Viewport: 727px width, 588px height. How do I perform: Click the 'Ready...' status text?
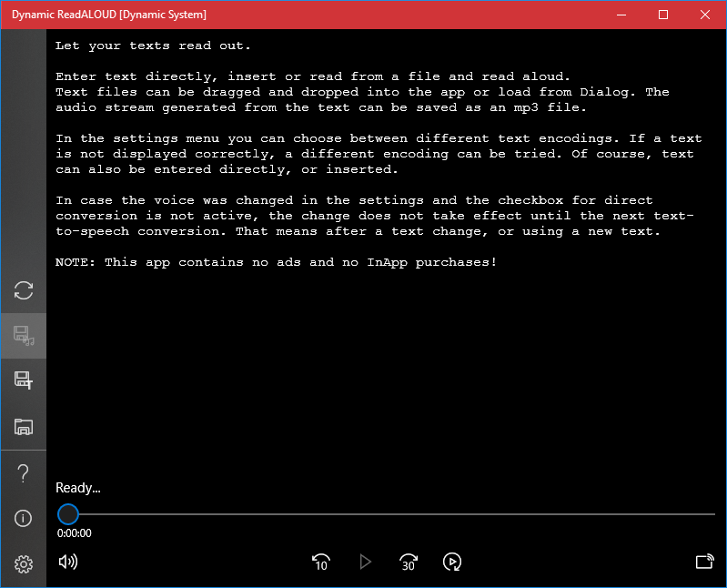click(x=78, y=488)
